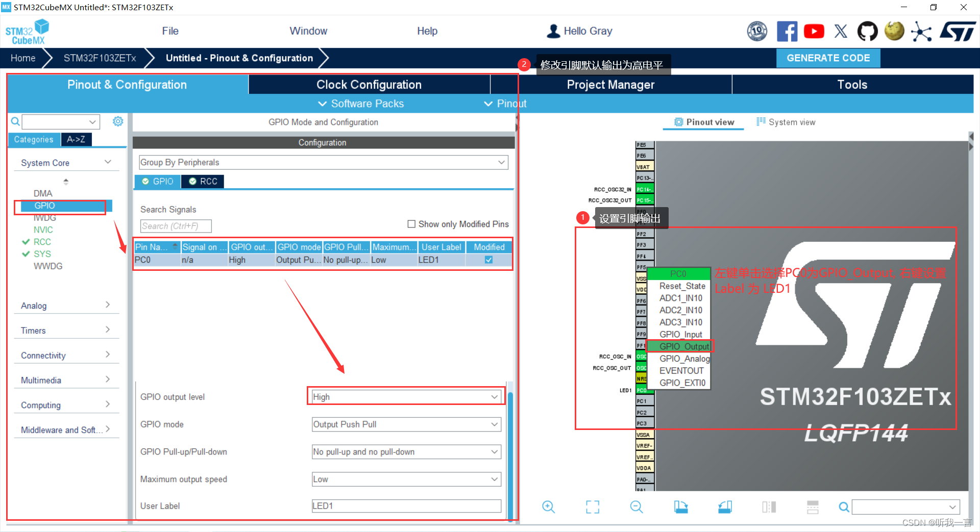Switch to Project Manager tab
Image resolution: width=980 pixels, height=532 pixels.
(610, 85)
